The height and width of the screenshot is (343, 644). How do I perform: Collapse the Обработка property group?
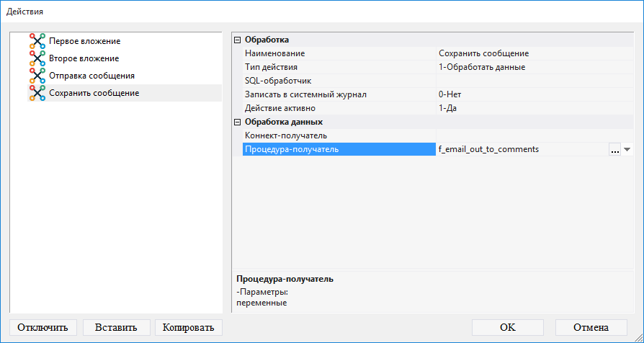pos(238,40)
